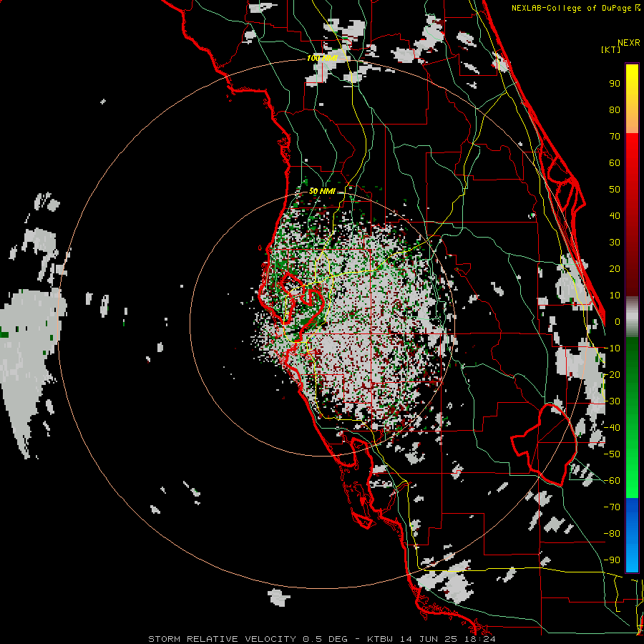Viewport: 644px width, 644px height.
Task: Select the positive 50 value on velocity scale
Action: pyautogui.click(x=615, y=190)
